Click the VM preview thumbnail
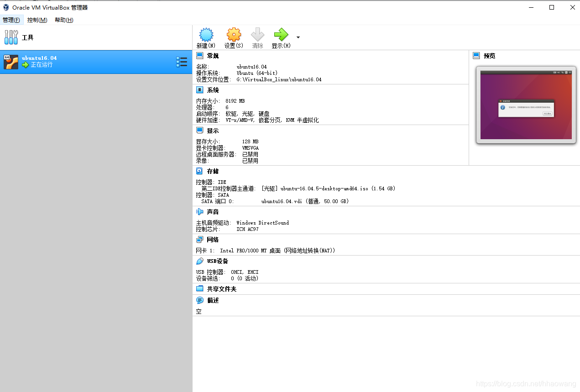Image resolution: width=580 pixels, height=392 pixels. [x=526, y=105]
